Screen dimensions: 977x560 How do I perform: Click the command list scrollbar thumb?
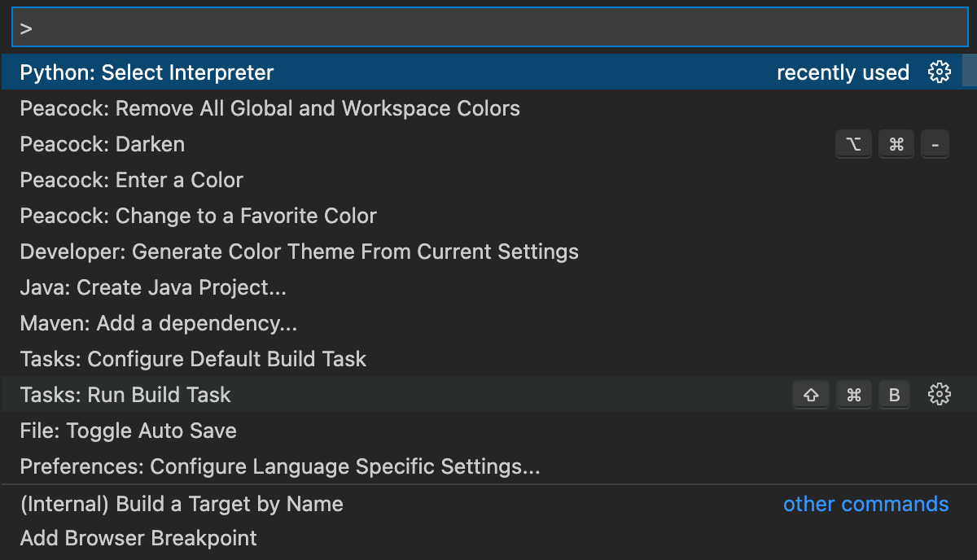tap(970, 70)
